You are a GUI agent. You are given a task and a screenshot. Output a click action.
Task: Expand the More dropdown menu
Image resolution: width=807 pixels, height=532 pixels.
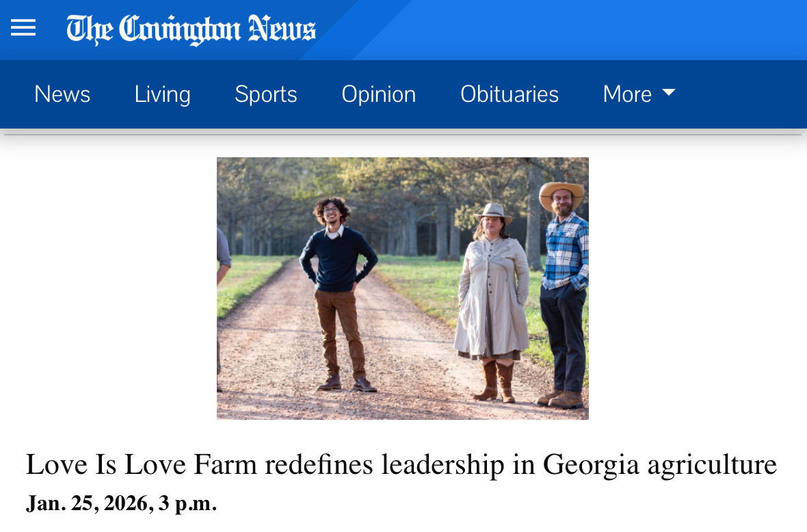click(x=639, y=94)
